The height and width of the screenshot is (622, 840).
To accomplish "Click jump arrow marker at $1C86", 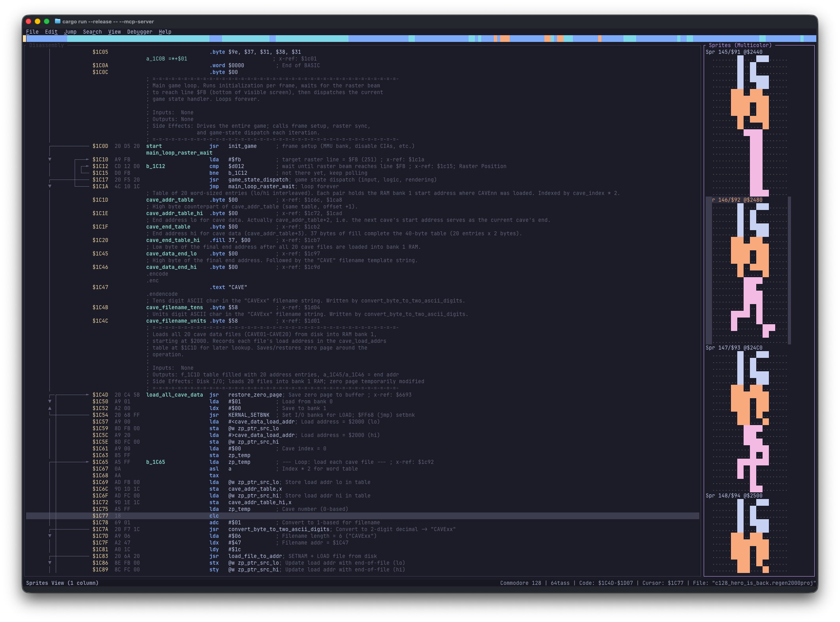I will point(50,563).
